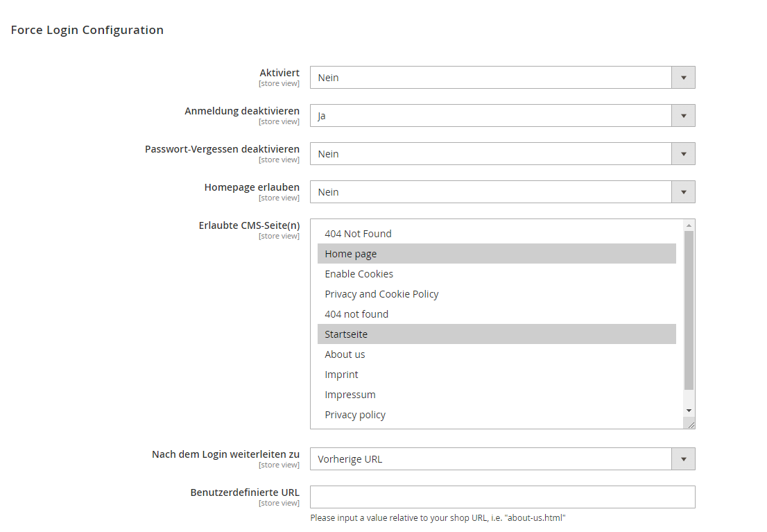767x532 pixels.
Task: Click the CMS list scroll-down arrow
Action: 689,411
